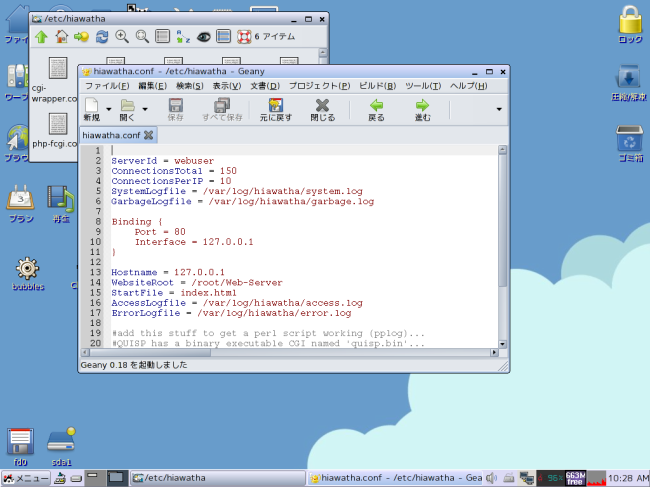Click the WebsiteRoot = /root/Web-Server line
This screenshot has height=487, width=650.
point(196,283)
